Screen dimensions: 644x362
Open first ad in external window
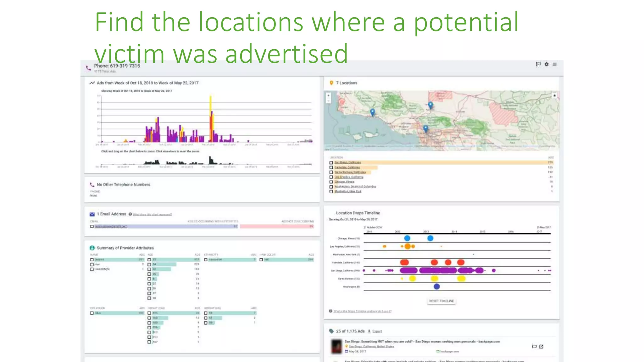click(541, 347)
